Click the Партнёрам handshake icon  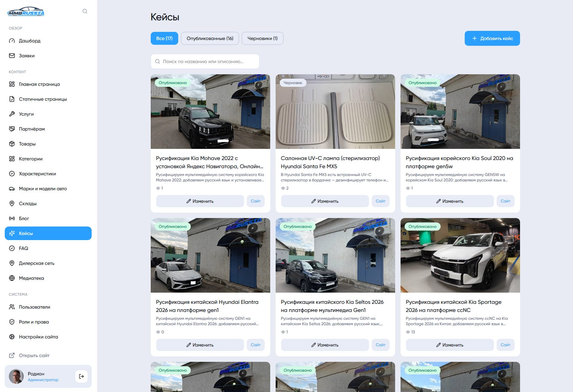pos(12,129)
